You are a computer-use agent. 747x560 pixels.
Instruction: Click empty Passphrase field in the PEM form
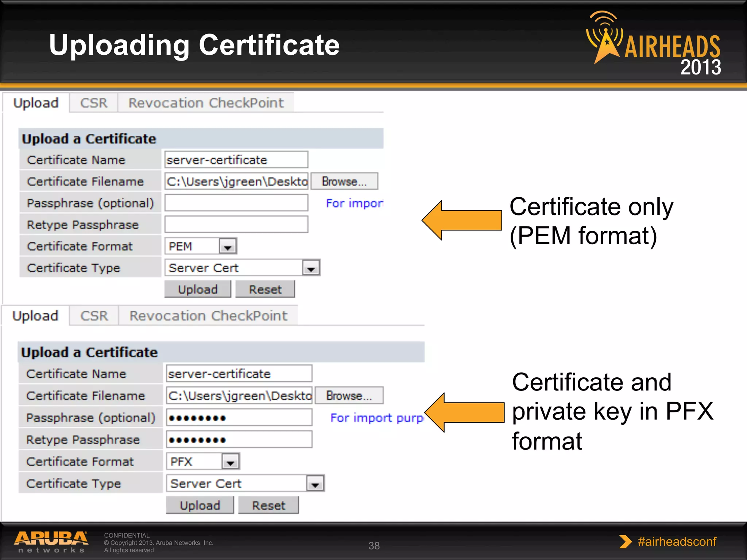[x=236, y=203]
